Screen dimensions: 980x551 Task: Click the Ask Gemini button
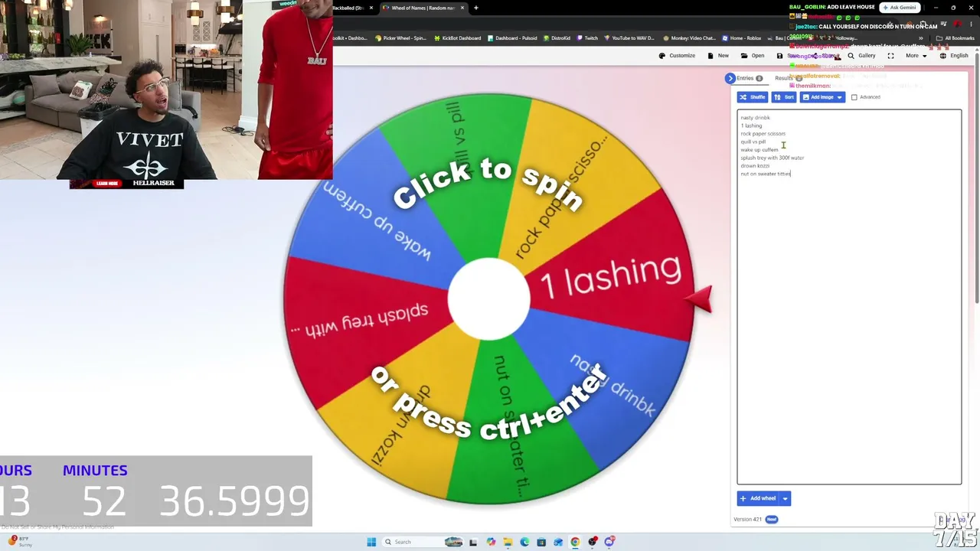coord(900,8)
